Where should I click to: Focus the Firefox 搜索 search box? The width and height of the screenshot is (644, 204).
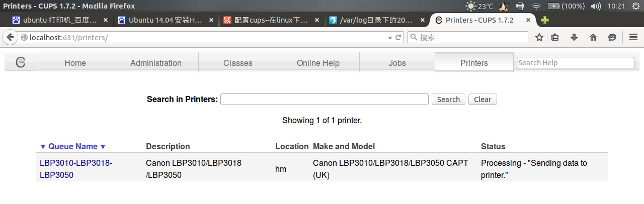coord(467,37)
